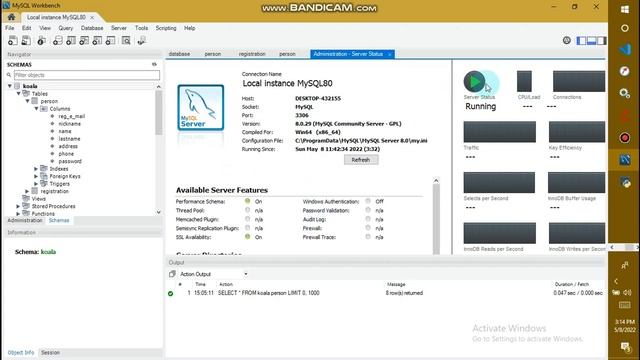This screenshot has width=640, height=360.
Task: Click the Refresh button
Action: click(361, 160)
